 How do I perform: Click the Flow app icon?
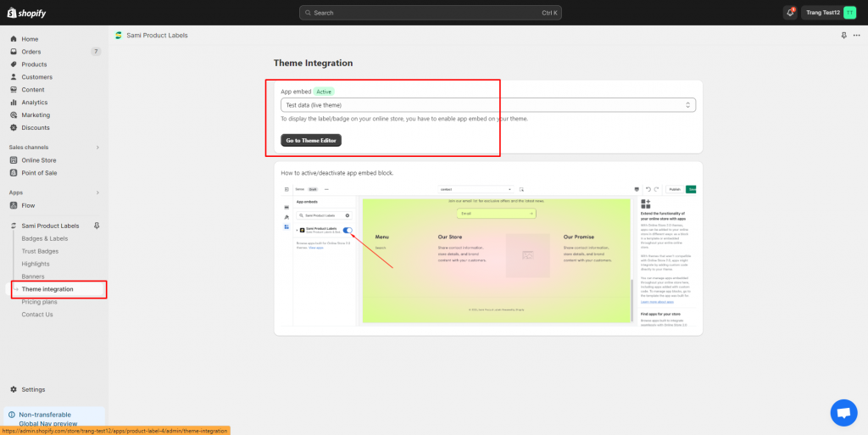coord(14,206)
